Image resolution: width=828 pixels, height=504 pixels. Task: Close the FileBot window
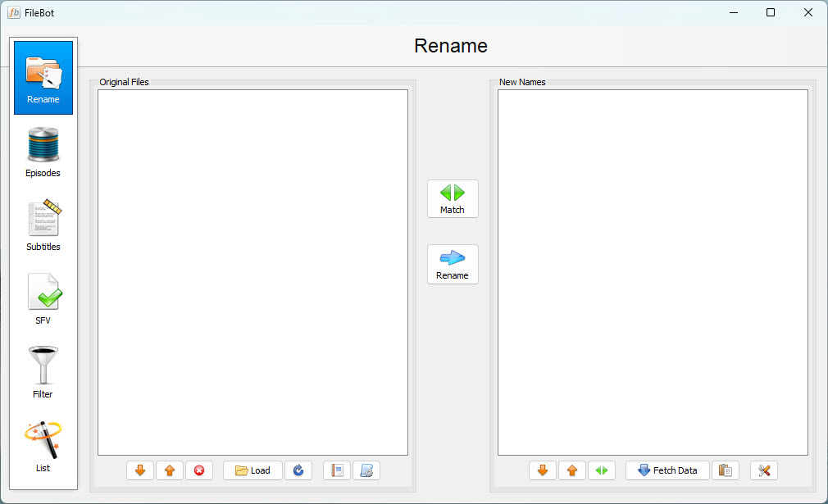click(x=808, y=12)
